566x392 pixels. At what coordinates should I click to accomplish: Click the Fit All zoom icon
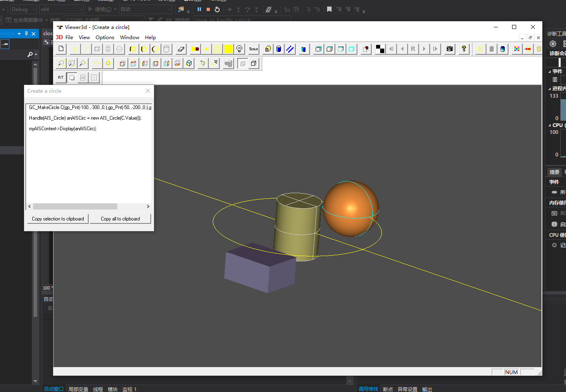pyautogui.click(x=61, y=63)
